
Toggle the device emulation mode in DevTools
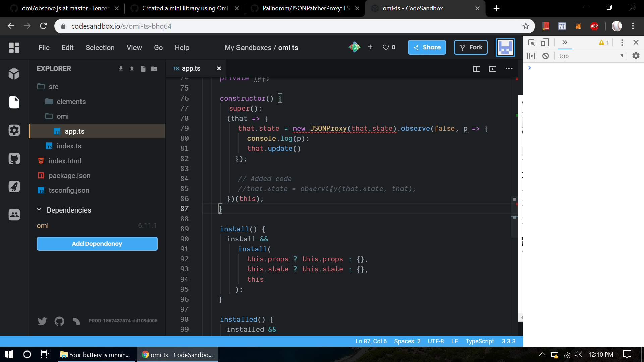click(x=545, y=42)
